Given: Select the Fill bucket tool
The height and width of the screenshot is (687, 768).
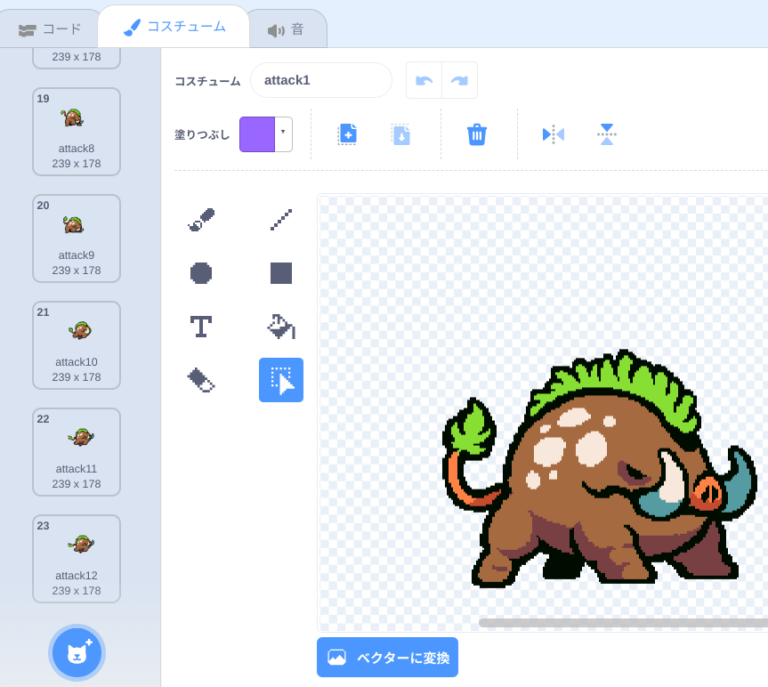Looking at the screenshot, I should click(281, 327).
